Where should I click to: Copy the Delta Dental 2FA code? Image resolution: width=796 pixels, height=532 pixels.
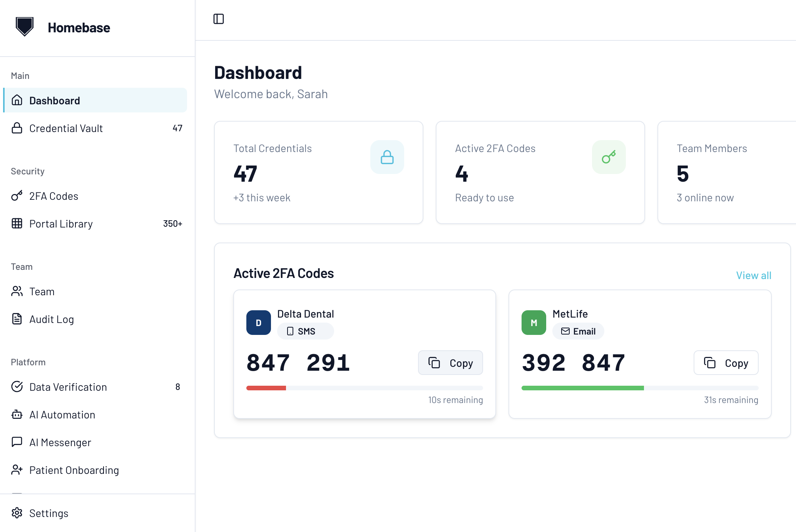coord(450,363)
